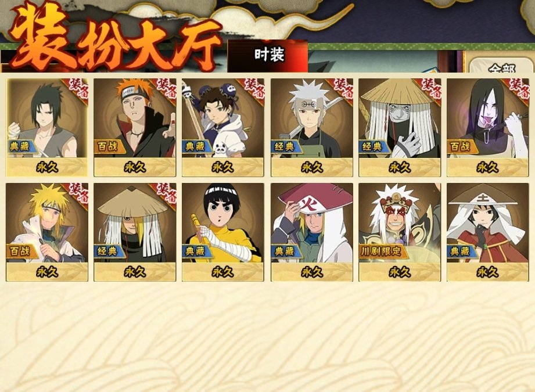Select white-haired Tobirama 经典 costume
The width and height of the screenshot is (535, 392).
click(x=312, y=127)
